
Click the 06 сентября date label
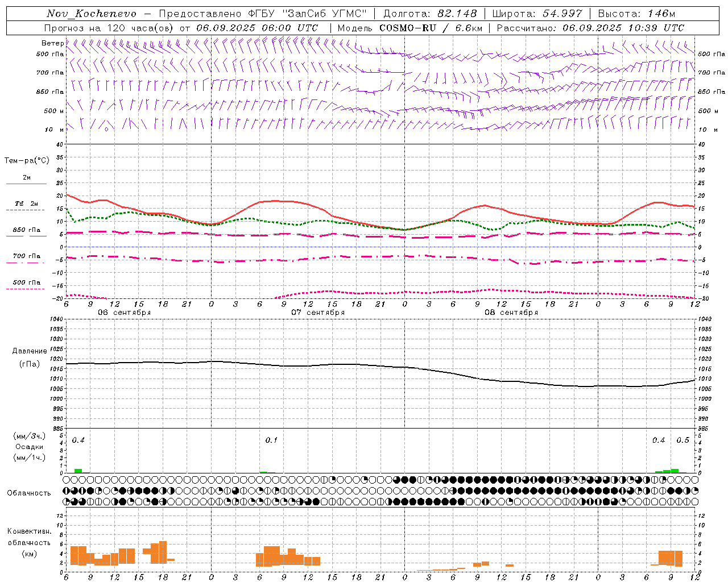[x=125, y=313]
